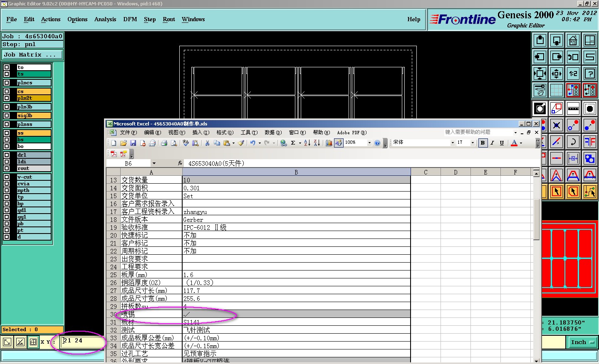Toggle Underline formatting in Excel
The image size is (599, 364).
click(502, 143)
